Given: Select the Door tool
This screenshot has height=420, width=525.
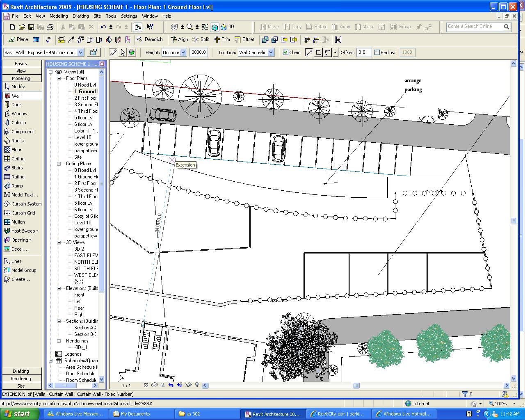Looking at the screenshot, I should coord(16,105).
